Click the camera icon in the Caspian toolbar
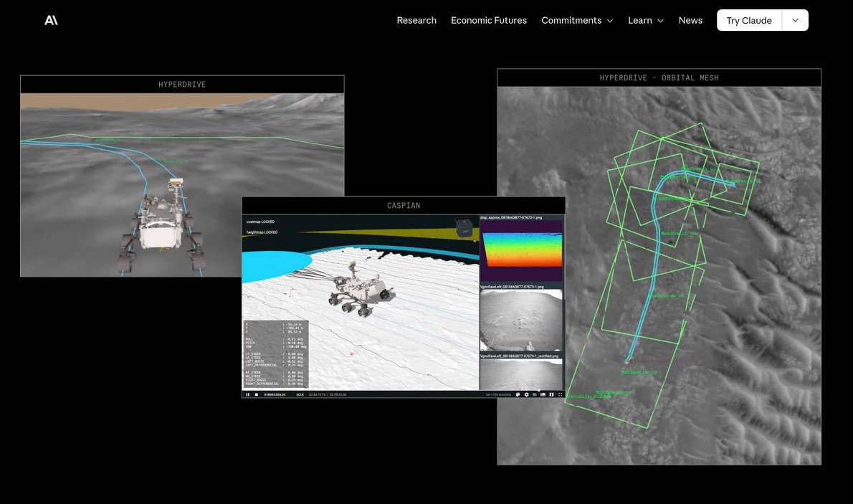This screenshot has width=853, height=504. click(535, 394)
